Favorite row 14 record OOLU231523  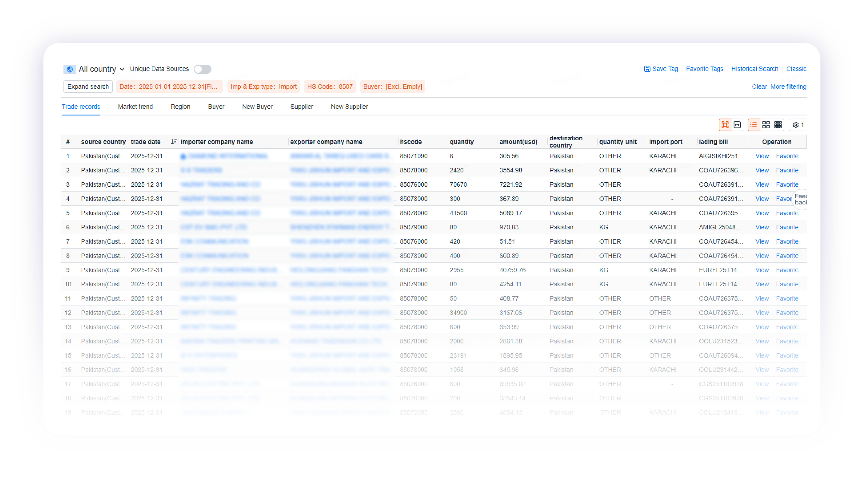pyautogui.click(x=787, y=341)
